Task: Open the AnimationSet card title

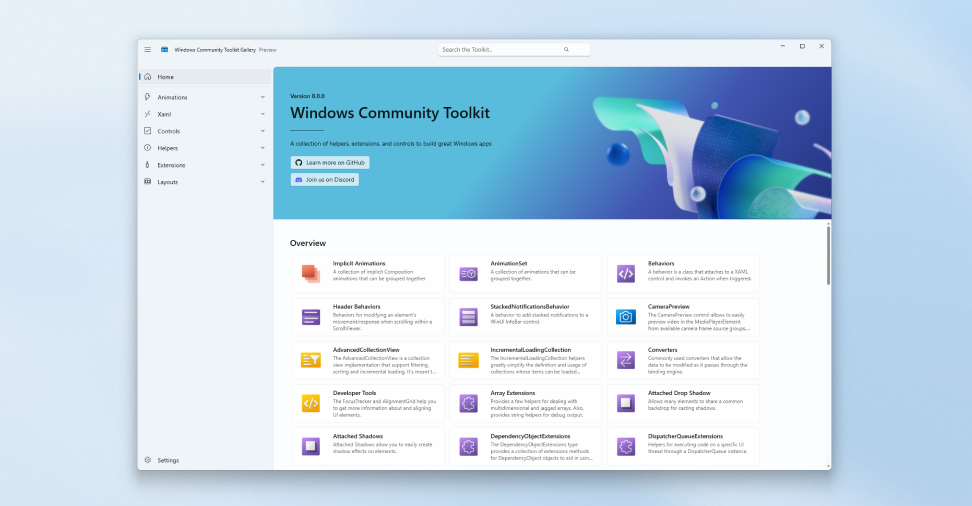Action: [509, 264]
